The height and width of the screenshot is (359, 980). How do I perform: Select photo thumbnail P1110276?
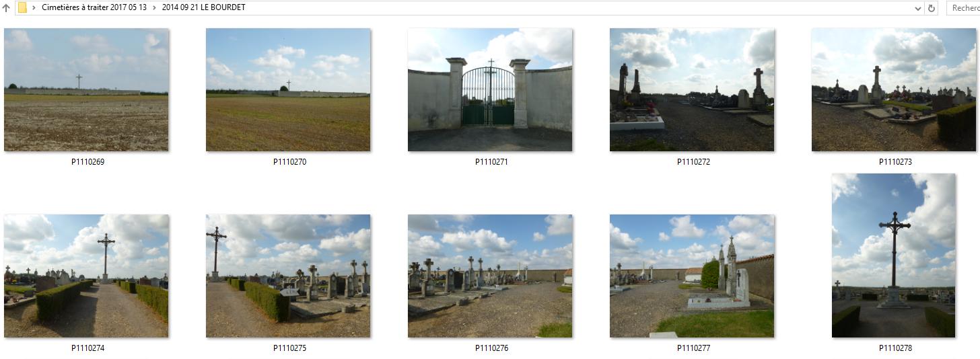tap(490, 276)
